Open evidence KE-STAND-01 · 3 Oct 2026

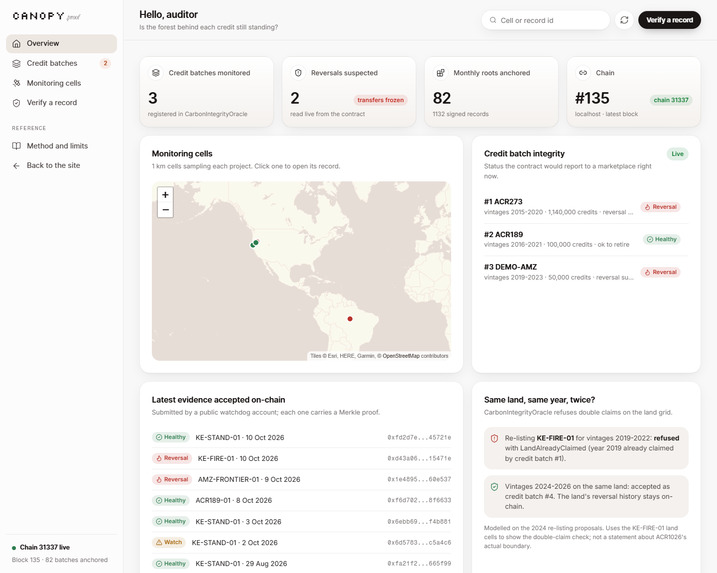301,521
